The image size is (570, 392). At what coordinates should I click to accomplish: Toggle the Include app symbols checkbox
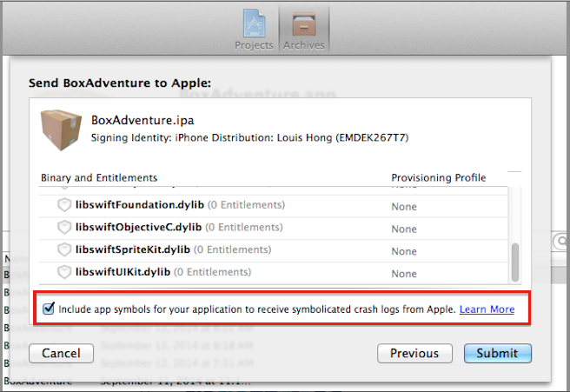(49, 309)
